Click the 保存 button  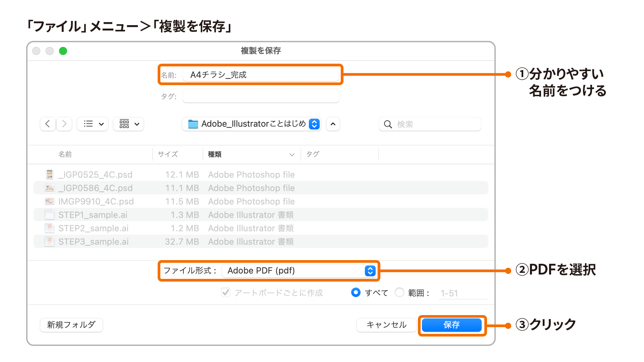pyautogui.click(x=451, y=325)
